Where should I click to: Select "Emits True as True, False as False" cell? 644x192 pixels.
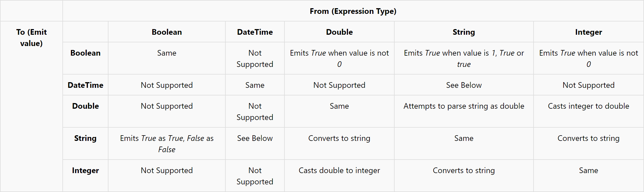(167, 144)
